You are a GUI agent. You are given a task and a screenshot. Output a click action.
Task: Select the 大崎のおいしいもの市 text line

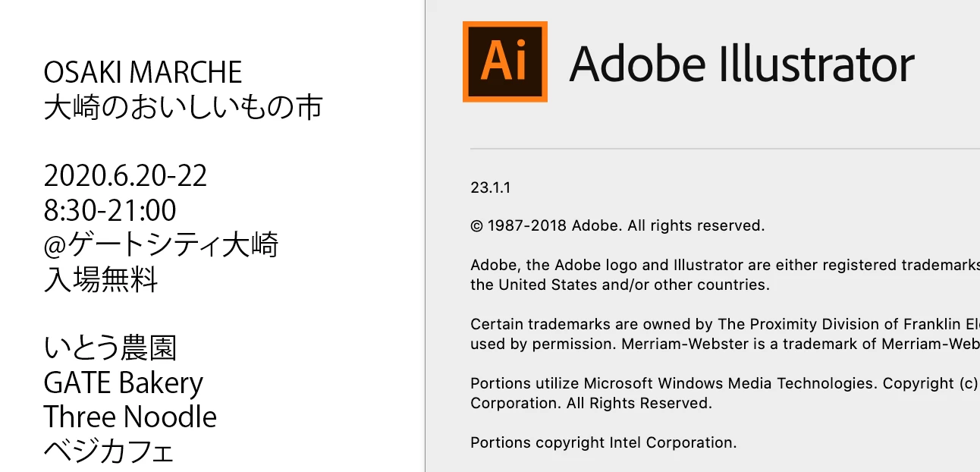[183, 108]
